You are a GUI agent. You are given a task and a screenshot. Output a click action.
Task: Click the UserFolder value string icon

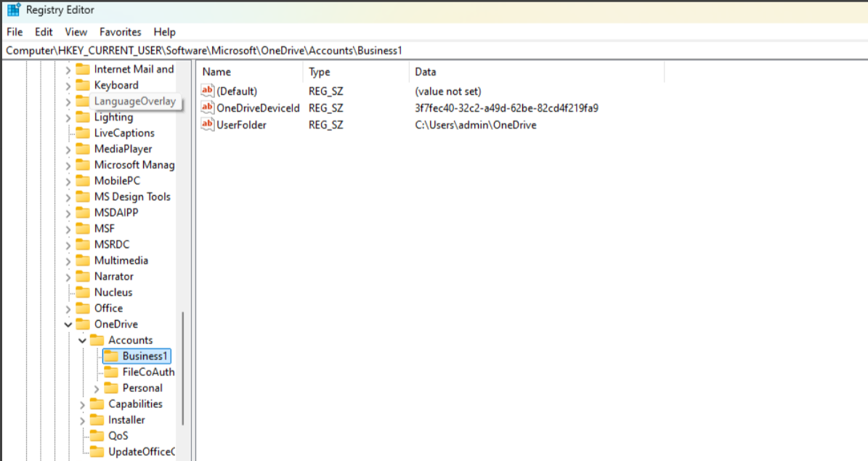tap(208, 125)
